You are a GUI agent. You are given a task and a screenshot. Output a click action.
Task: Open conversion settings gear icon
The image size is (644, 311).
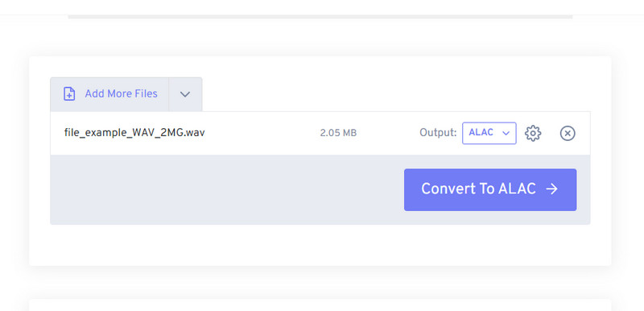pyautogui.click(x=533, y=133)
